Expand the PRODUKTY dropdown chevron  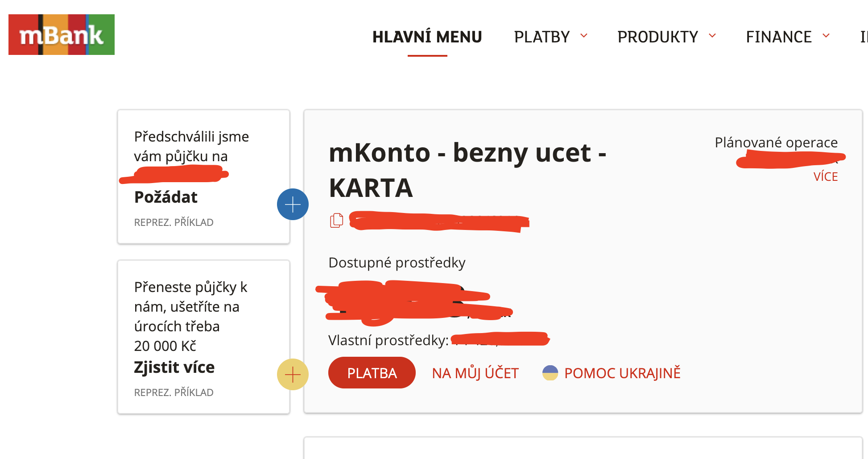(x=712, y=36)
